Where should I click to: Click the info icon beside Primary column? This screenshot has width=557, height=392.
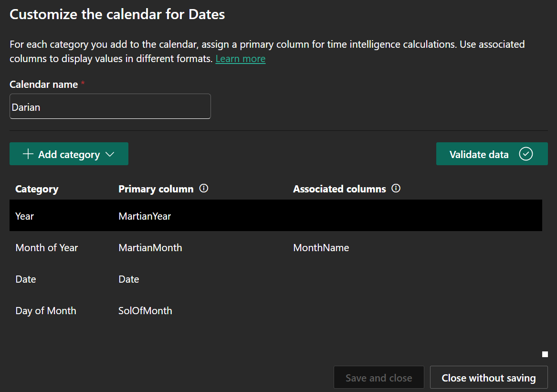click(x=204, y=189)
